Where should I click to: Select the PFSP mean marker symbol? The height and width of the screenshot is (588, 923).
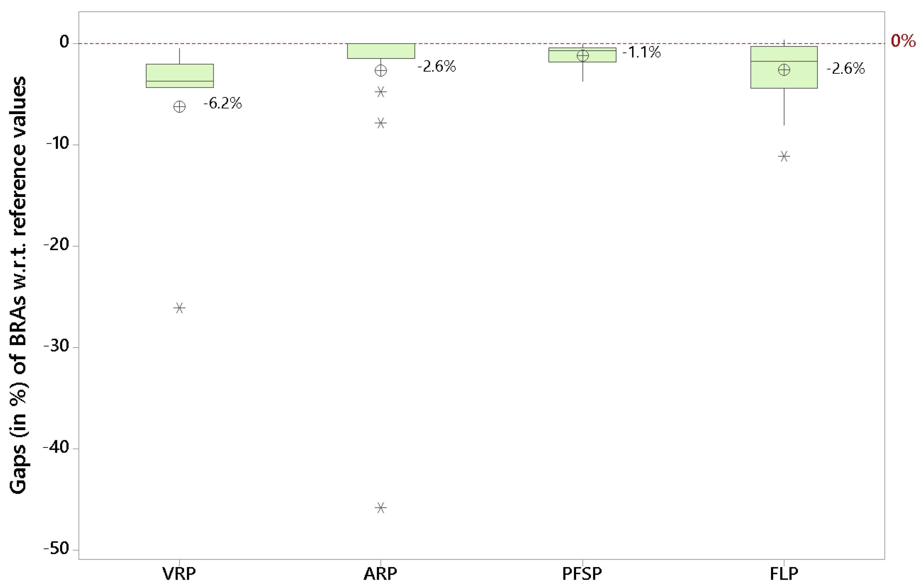tap(583, 56)
